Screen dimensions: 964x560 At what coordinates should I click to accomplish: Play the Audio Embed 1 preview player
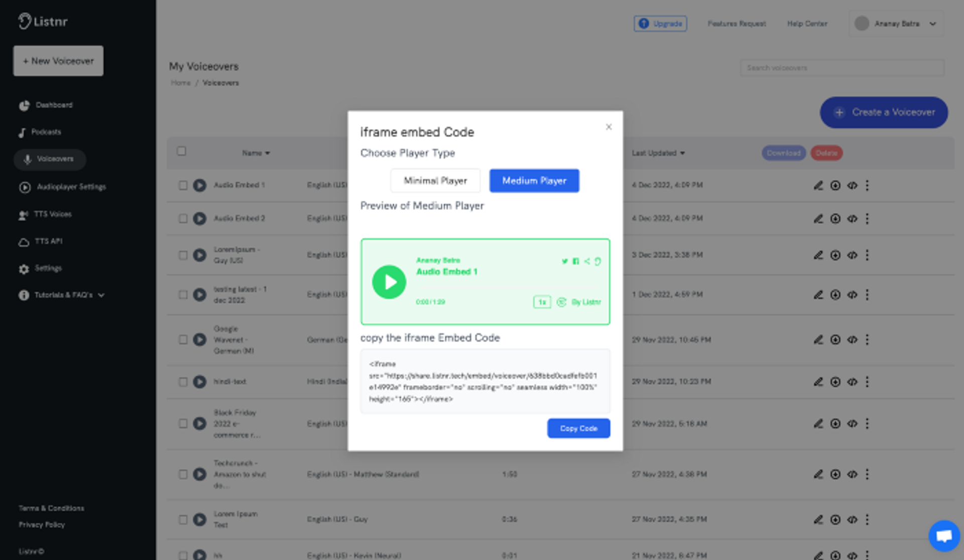point(389,282)
